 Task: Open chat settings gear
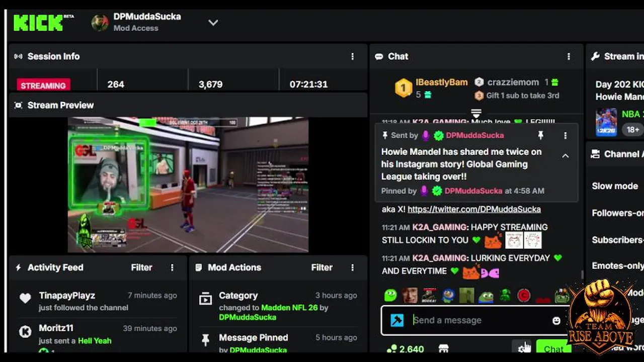522,347
